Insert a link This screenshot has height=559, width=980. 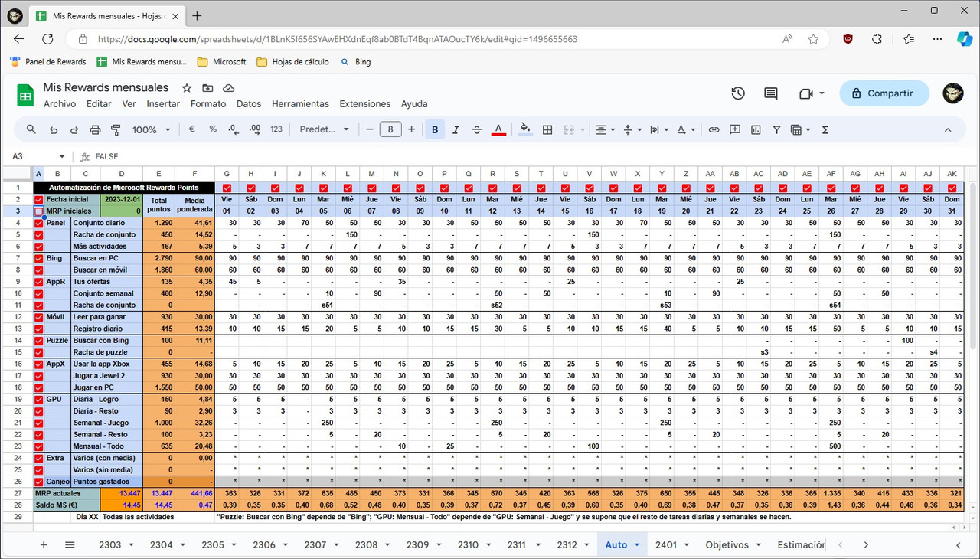(x=714, y=129)
